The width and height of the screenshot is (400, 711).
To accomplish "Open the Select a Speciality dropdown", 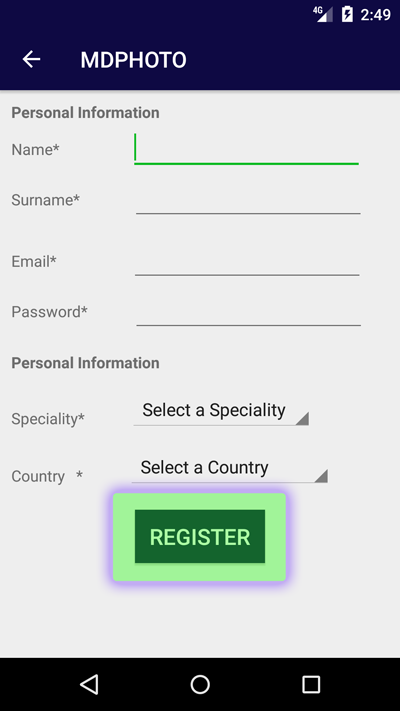I will coord(221,411).
